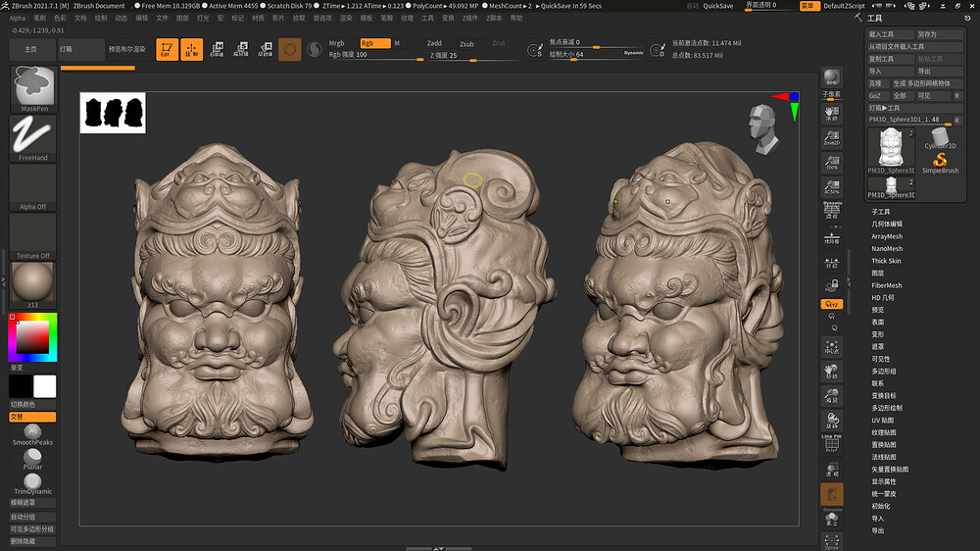Click the 克隆 button

coord(877,83)
